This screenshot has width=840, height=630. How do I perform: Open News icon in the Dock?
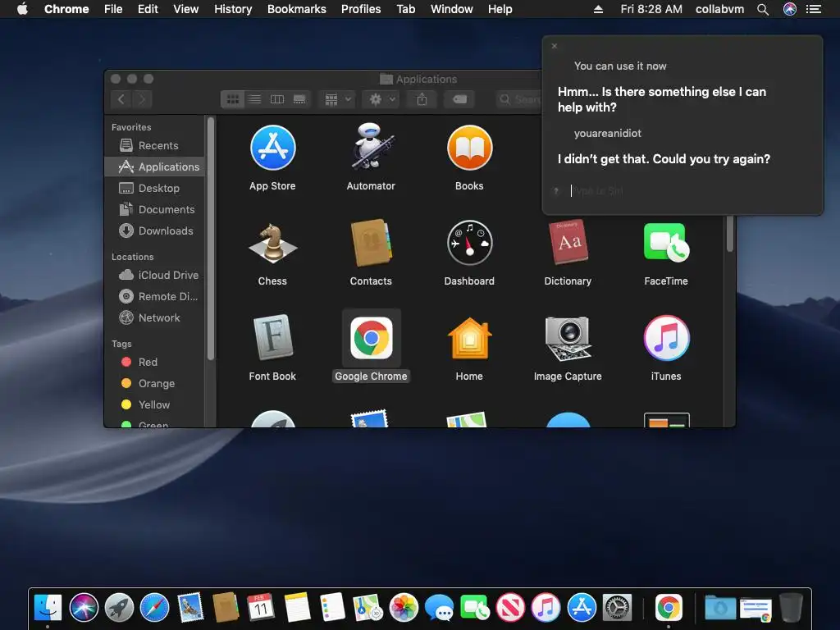pyautogui.click(x=510, y=608)
